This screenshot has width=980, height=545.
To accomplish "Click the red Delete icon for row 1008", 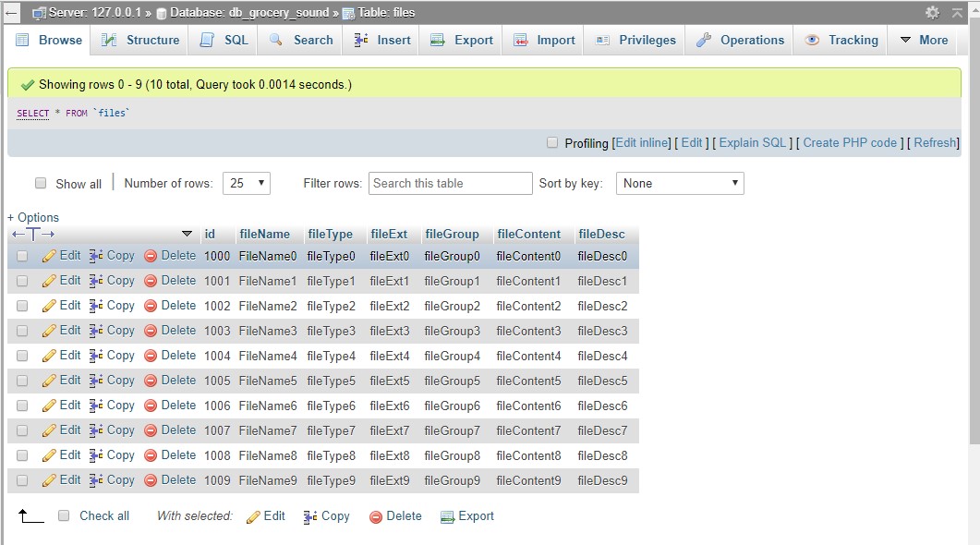I will (150, 455).
